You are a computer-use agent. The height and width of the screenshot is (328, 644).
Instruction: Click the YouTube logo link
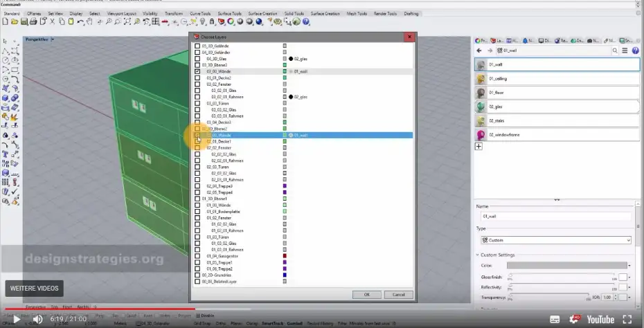coord(600,320)
